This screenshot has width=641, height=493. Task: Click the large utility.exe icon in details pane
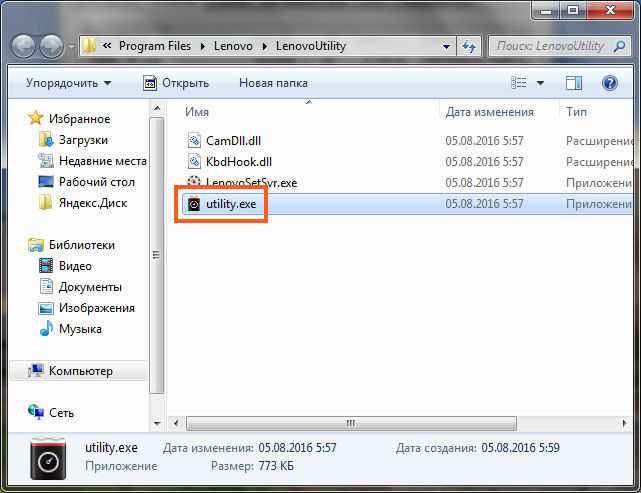pyautogui.click(x=48, y=459)
